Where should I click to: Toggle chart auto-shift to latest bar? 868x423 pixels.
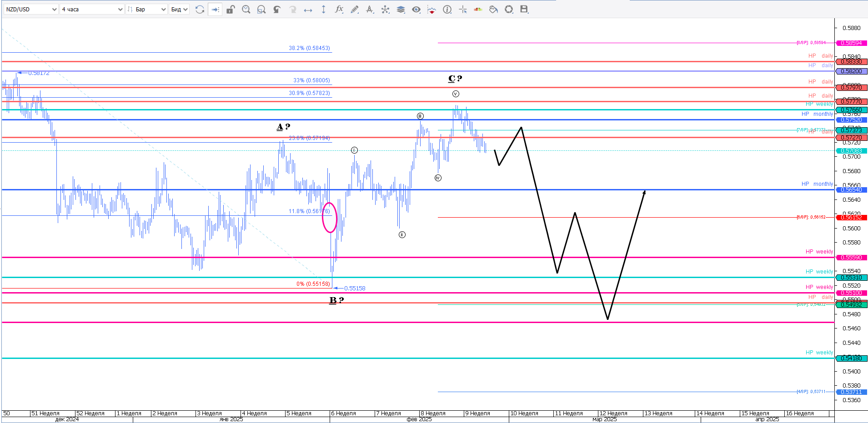(215, 10)
